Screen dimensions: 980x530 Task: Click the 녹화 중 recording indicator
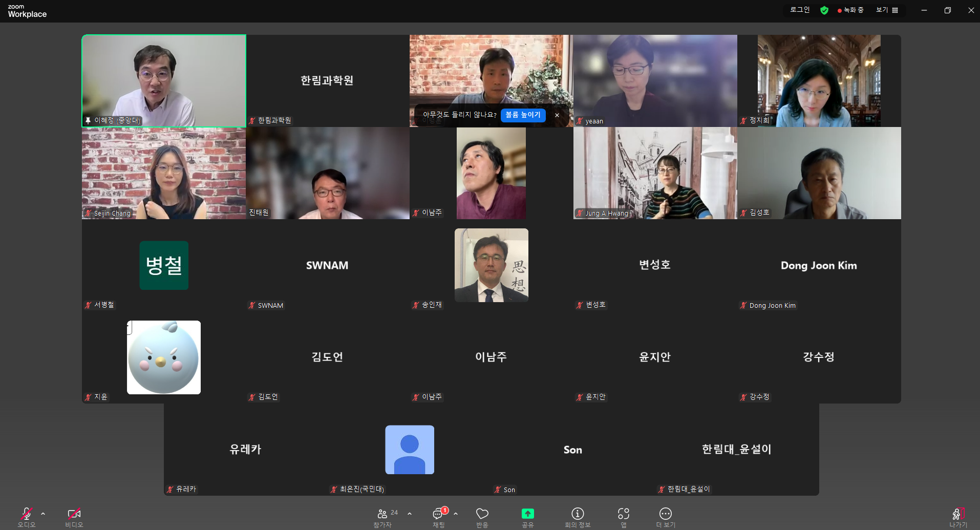(x=850, y=10)
